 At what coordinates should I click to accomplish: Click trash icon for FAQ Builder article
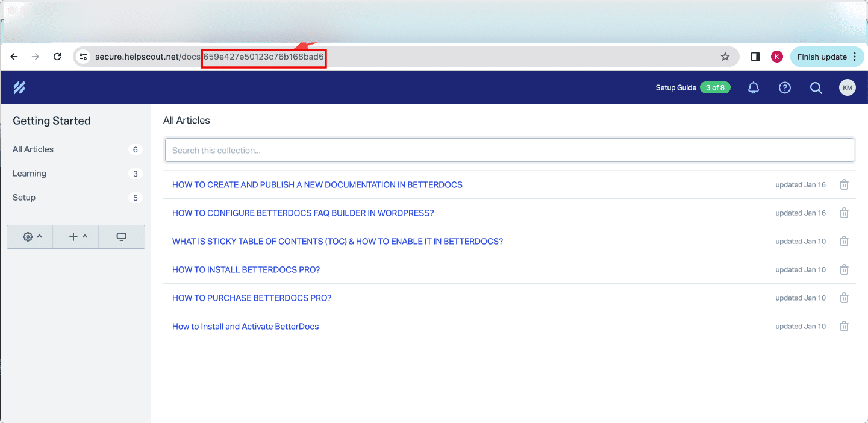[x=844, y=213]
